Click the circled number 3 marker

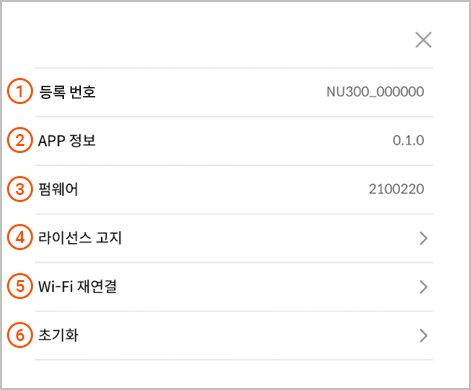pyautogui.click(x=20, y=189)
